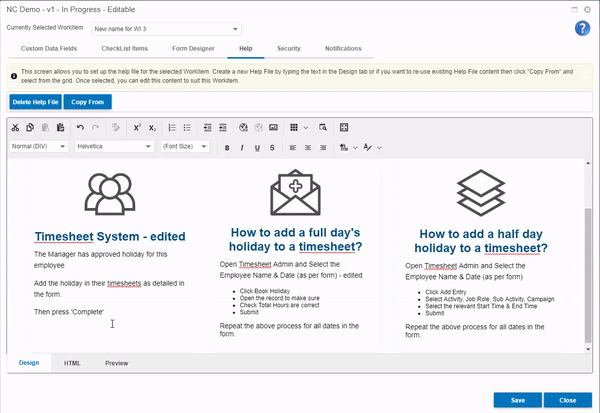Click the text highlight color icon
The image size is (600, 413).
[x=344, y=148]
